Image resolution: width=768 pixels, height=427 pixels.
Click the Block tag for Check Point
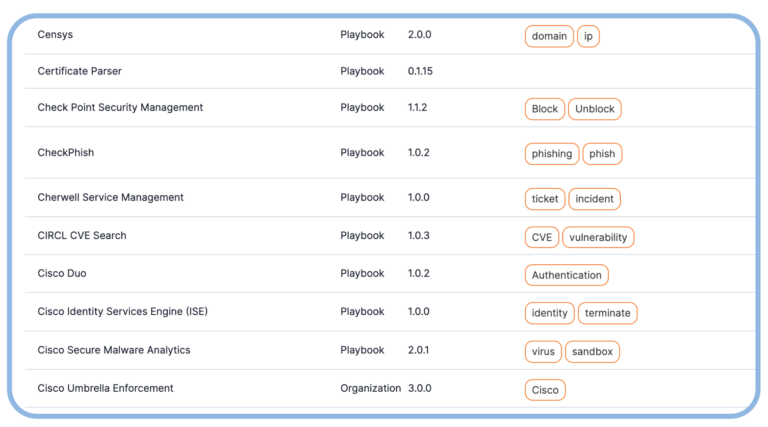point(545,109)
